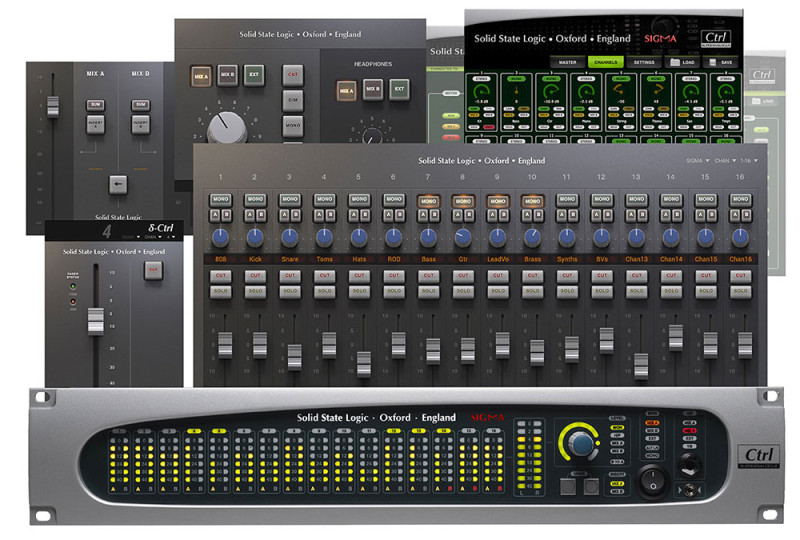Click the large monitor level knob
800x540 pixels.
pyautogui.click(x=227, y=128)
